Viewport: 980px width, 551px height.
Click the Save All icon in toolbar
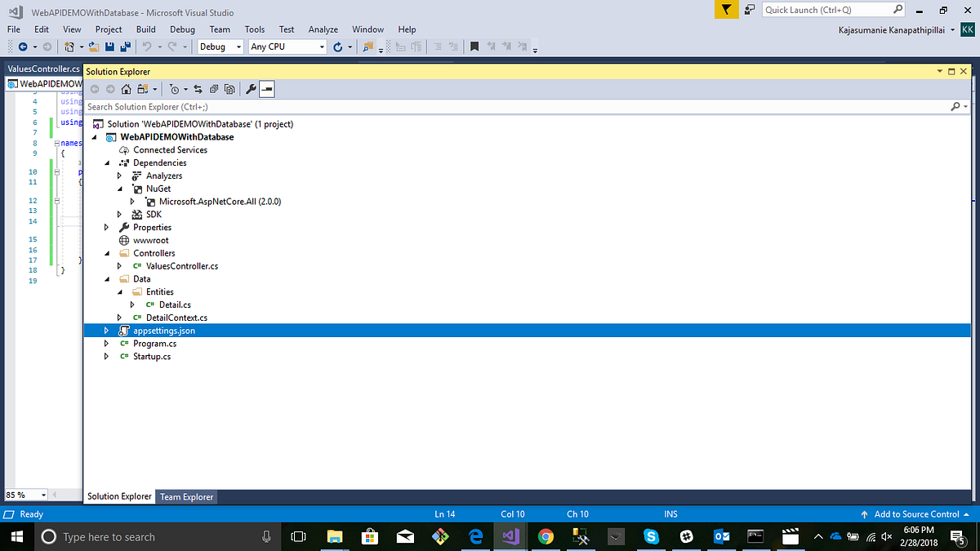click(x=125, y=47)
